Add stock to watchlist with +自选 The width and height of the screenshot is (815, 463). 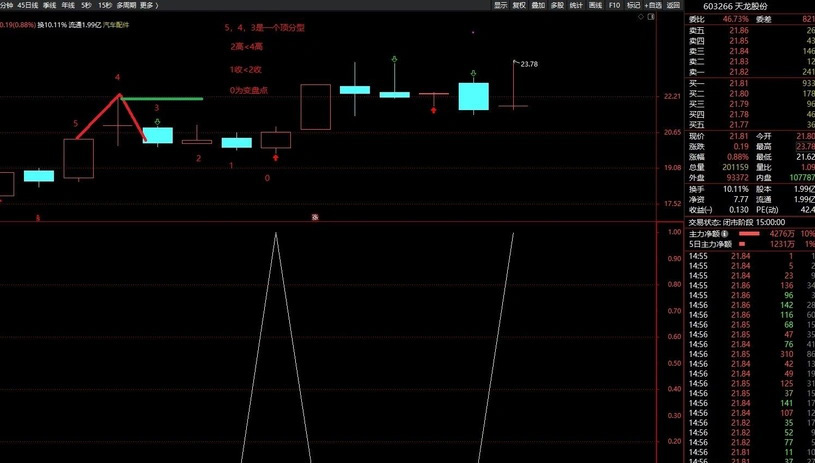[x=654, y=5]
